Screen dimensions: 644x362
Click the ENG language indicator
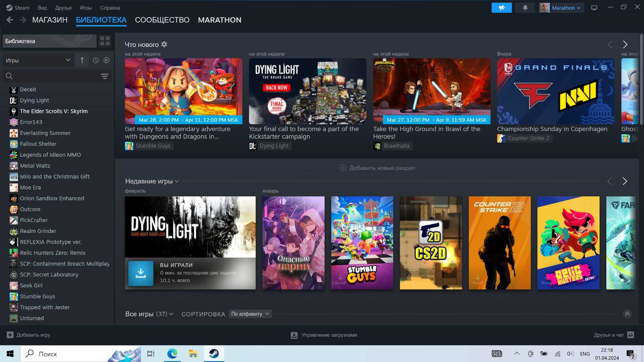click(585, 354)
